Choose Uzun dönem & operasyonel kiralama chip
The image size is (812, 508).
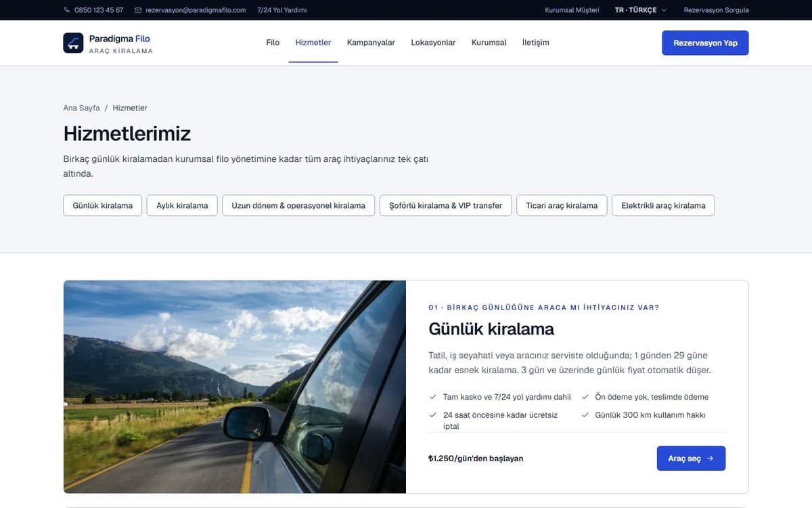(298, 205)
